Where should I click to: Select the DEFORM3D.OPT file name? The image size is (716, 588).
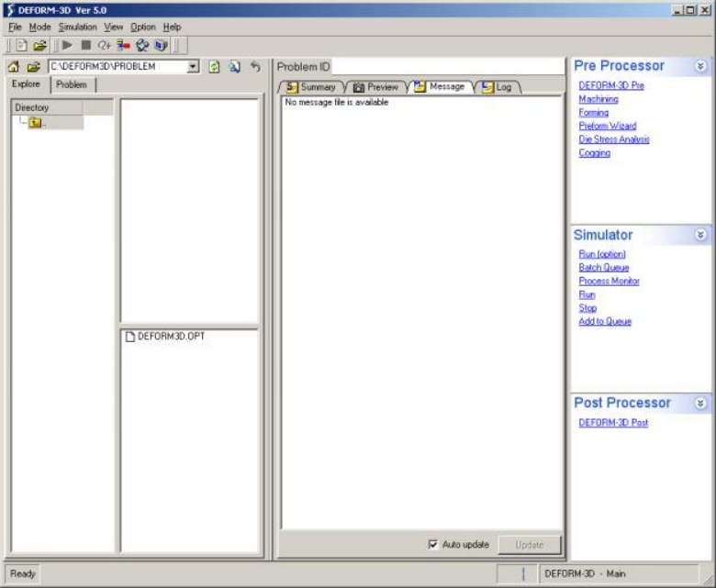click(x=172, y=337)
